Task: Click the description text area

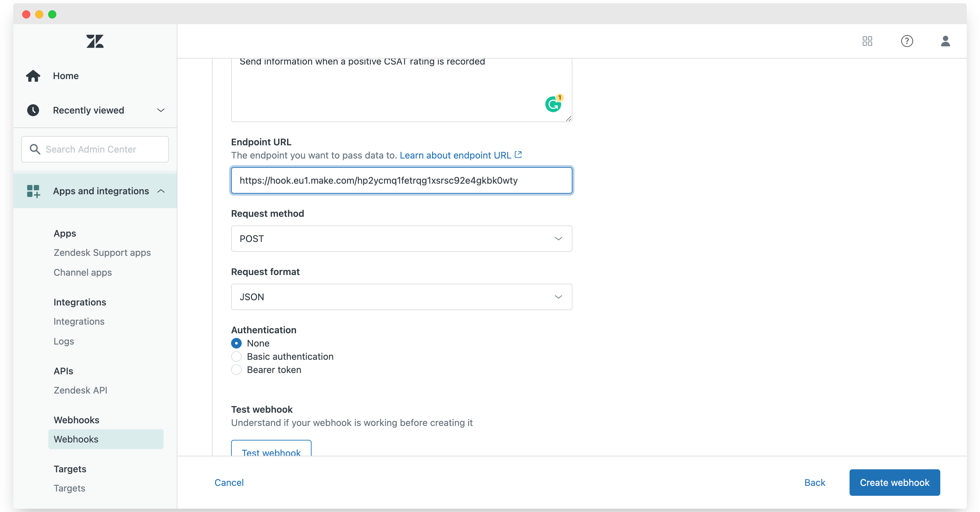Action: (401, 89)
